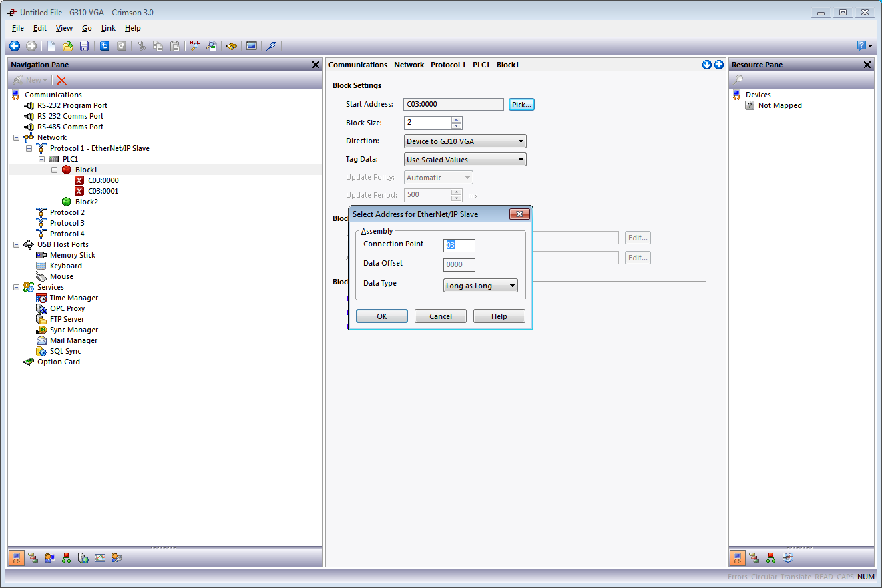Select Display Pages category icon at bottom
882x588 pixels.
pos(49,557)
